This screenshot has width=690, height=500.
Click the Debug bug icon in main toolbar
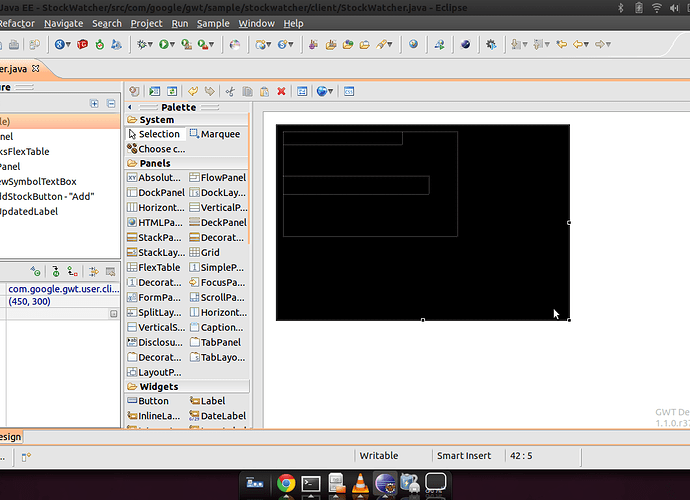pos(142,44)
